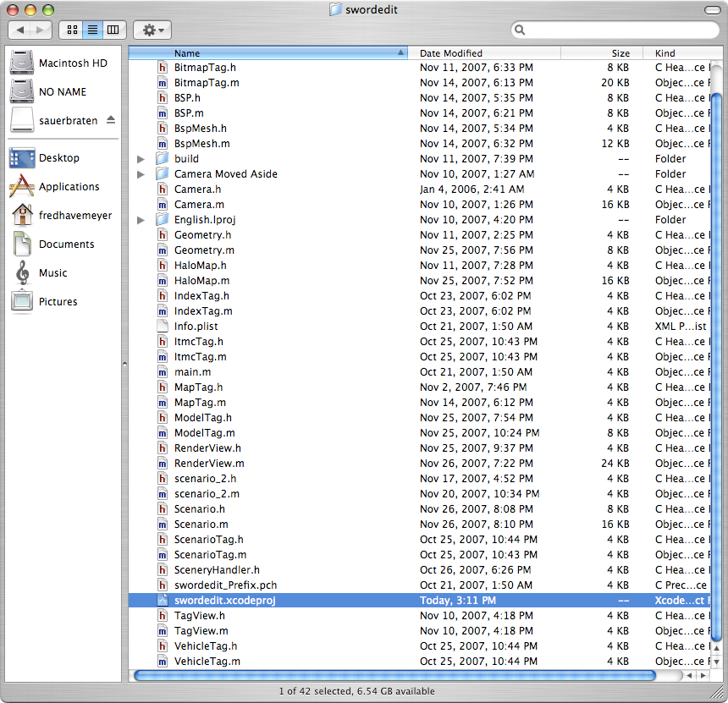Select Camera.h file name
This screenshot has width=728, height=703.
tap(197, 189)
